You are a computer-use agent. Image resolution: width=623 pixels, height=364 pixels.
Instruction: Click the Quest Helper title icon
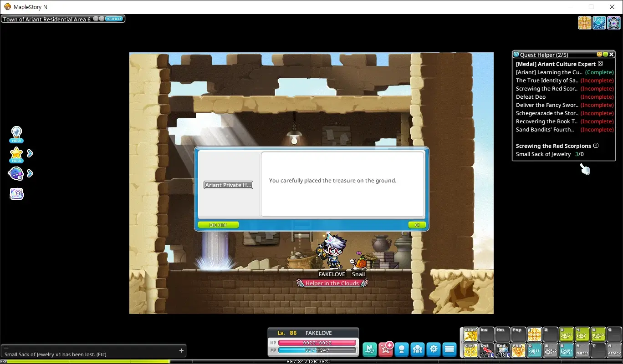[x=516, y=55]
